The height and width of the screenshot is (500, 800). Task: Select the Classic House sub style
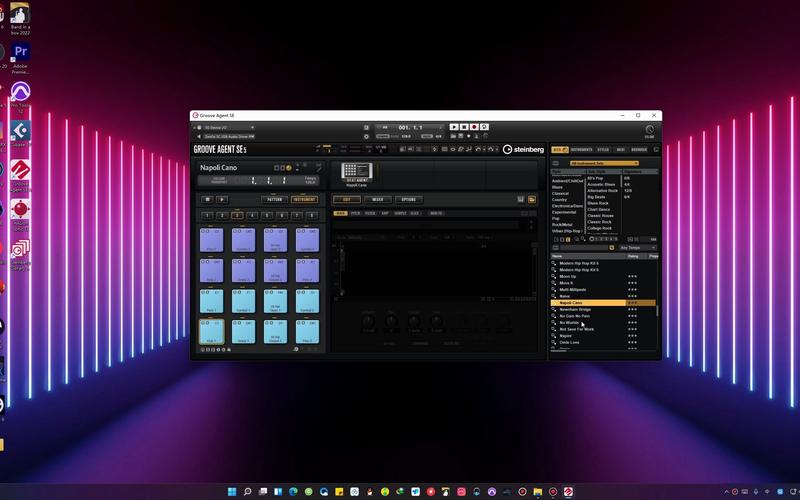point(600,215)
